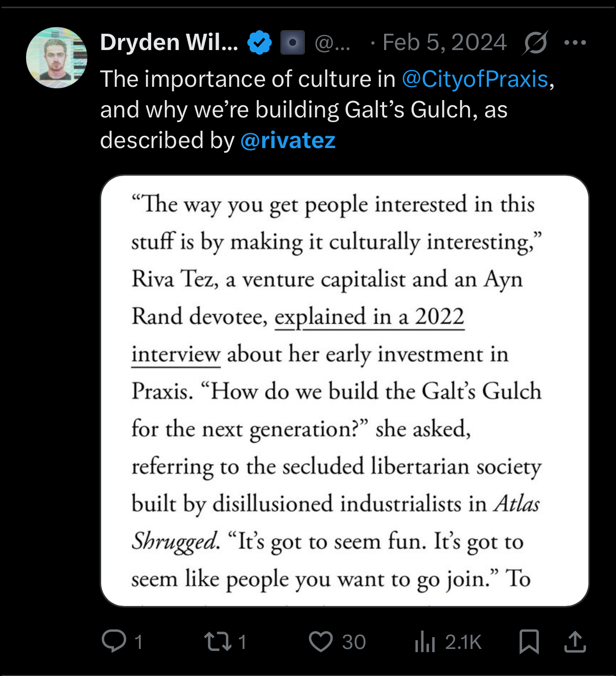Click the 30 likes count
Viewport: 616px width, 676px height.
[354, 642]
